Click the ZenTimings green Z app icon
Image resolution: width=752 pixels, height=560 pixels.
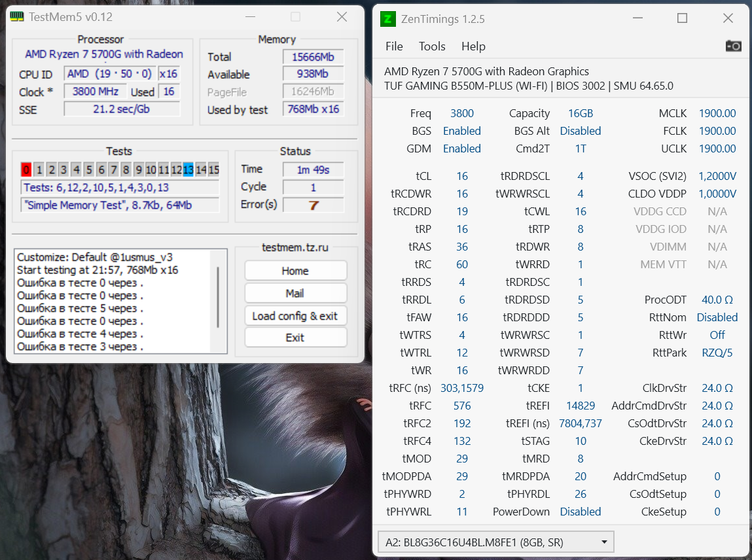coord(387,19)
